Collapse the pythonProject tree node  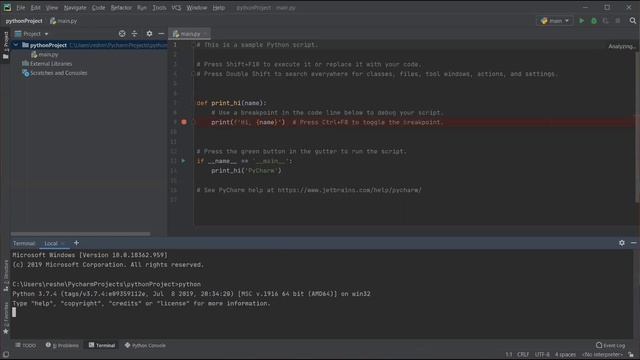[x=16, y=45]
